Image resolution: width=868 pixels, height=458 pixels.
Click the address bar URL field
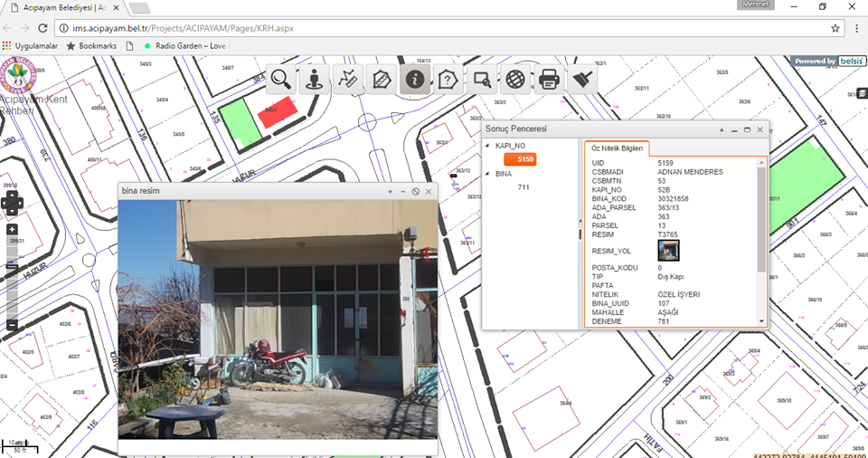(x=448, y=28)
